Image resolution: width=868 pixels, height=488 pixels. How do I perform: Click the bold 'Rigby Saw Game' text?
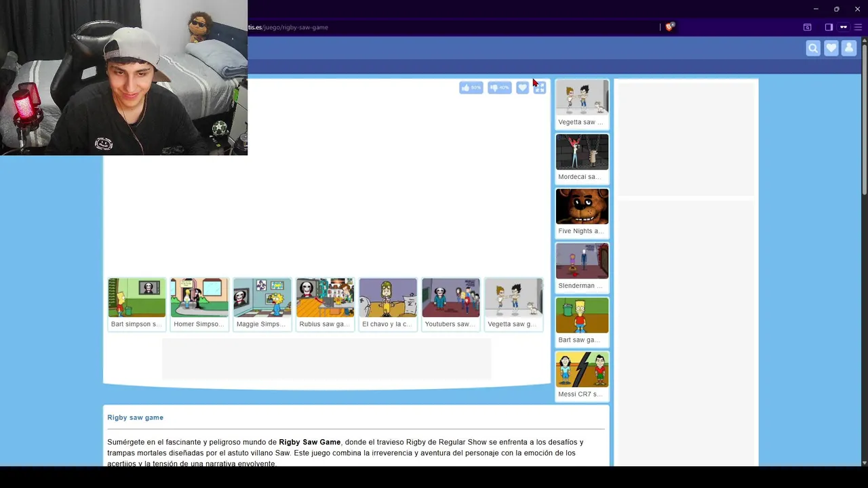pyautogui.click(x=310, y=442)
